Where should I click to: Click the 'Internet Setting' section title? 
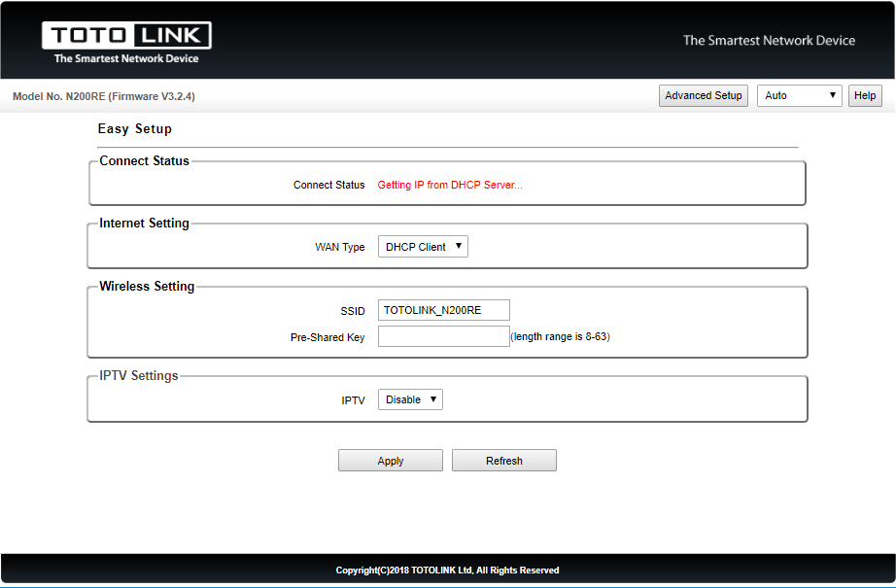click(144, 223)
